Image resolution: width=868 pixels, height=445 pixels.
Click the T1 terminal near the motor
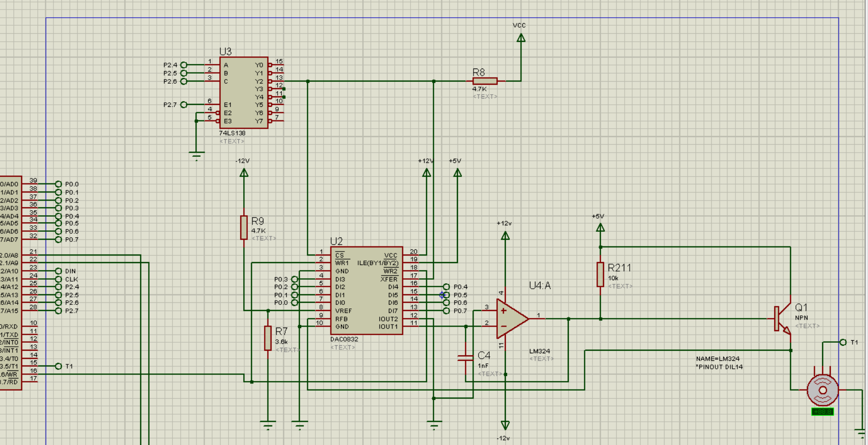point(843,342)
